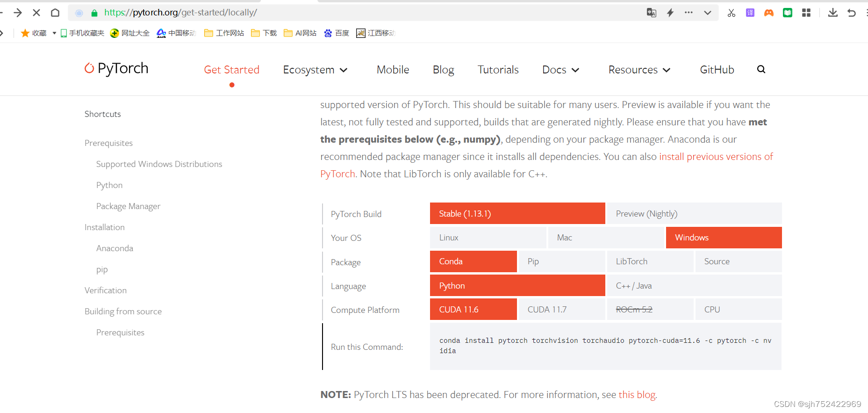This screenshot has height=413, width=868.
Task: Select the Conda package option
Action: pyautogui.click(x=473, y=261)
